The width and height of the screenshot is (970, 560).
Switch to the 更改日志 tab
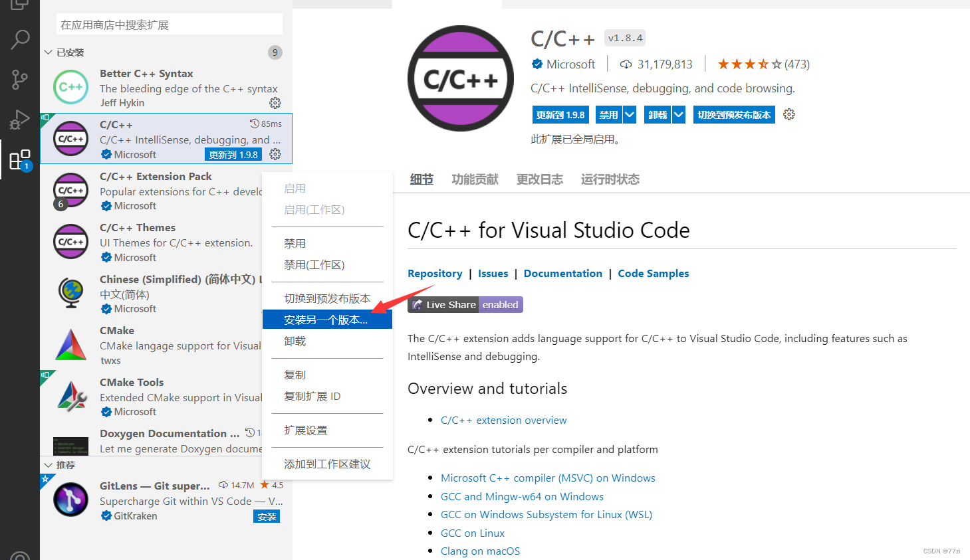point(540,179)
